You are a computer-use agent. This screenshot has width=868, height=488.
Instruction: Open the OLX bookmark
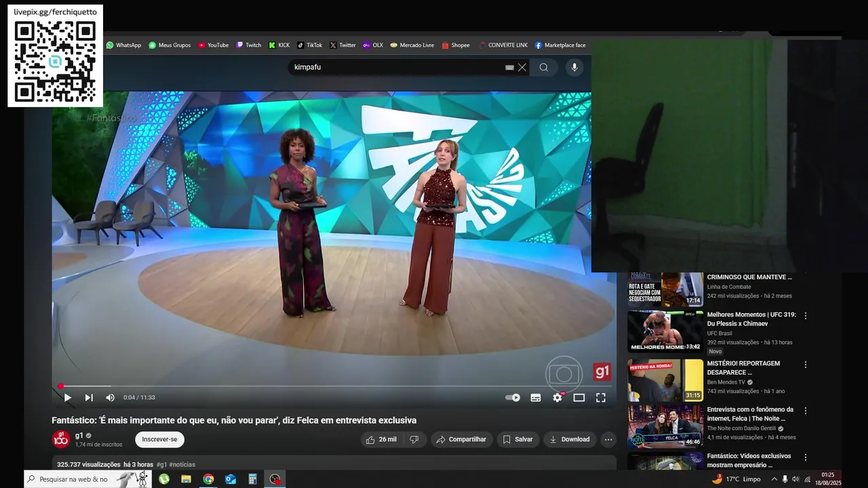pyautogui.click(x=373, y=45)
